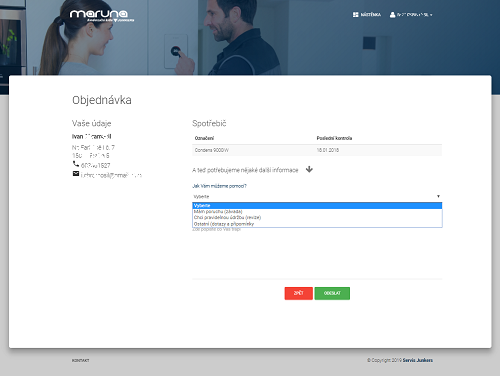Click the green Odeslat button
Screen dimensions: 500x376
coord(332,293)
